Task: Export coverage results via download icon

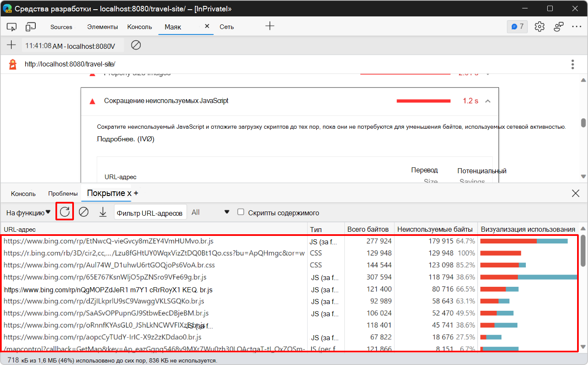Action: pos(103,212)
